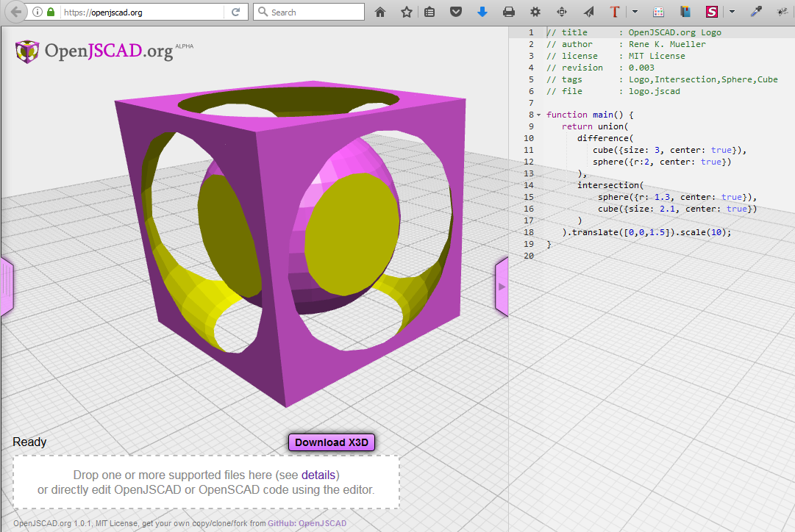This screenshot has width=795, height=532.
Task: Expand the left pink side panel tab
Action: coord(6,286)
